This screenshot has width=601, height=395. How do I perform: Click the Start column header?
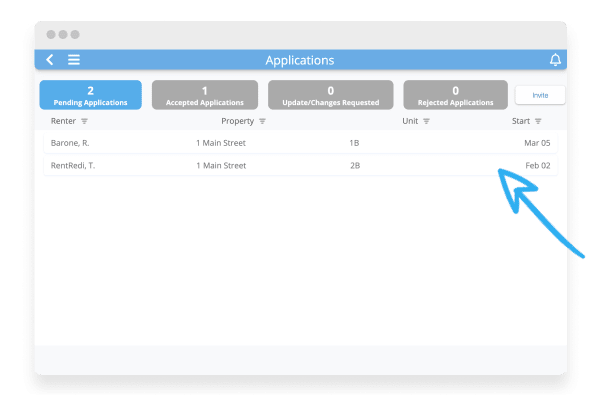click(521, 121)
